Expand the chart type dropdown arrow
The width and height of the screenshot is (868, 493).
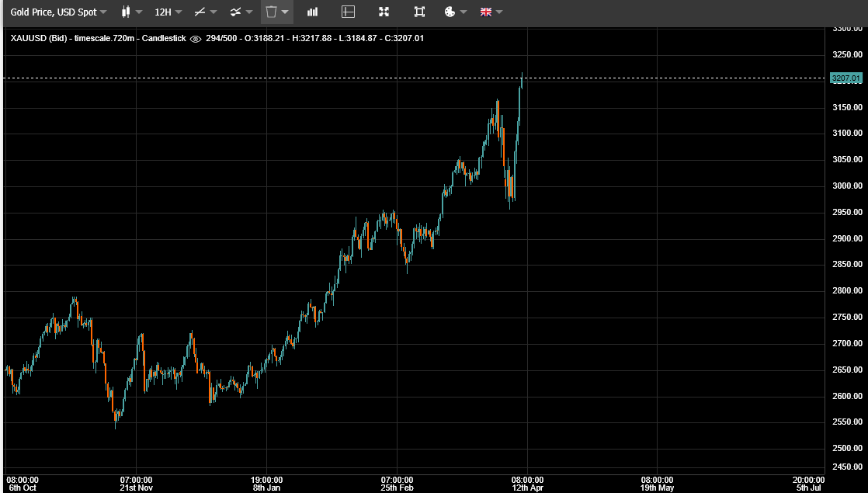[139, 12]
